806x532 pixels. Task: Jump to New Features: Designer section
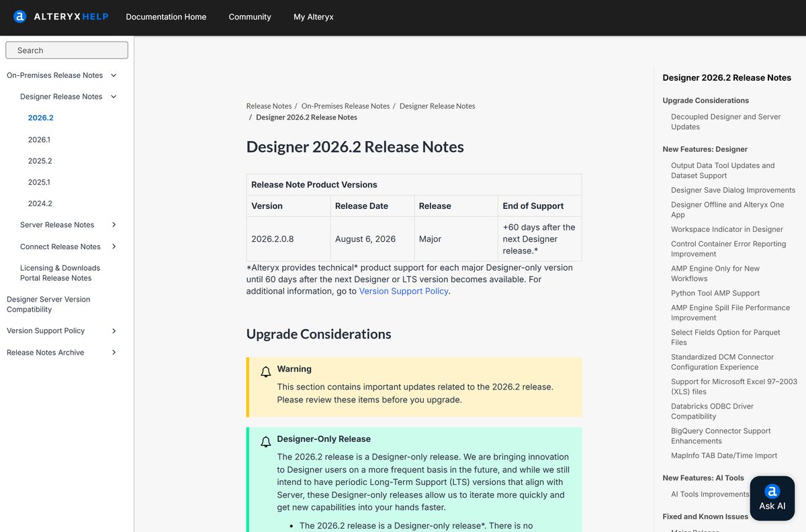[705, 149]
